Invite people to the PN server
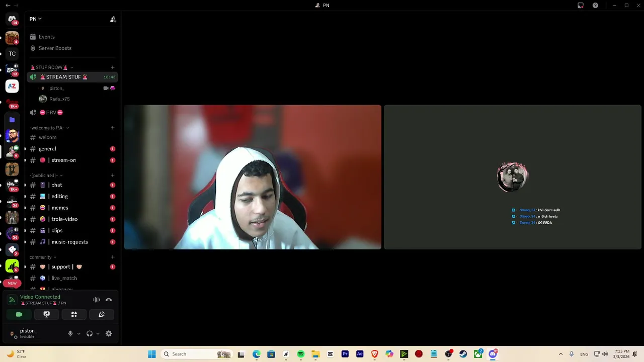644x362 pixels. pos(113,19)
